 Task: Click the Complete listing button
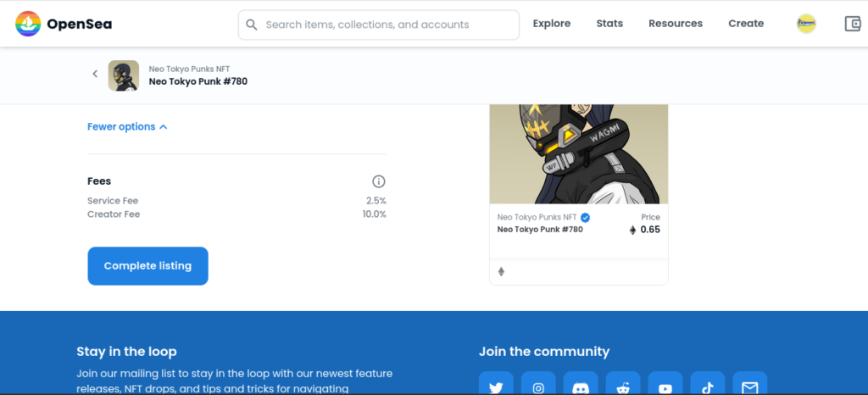click(x=147, y=266)
